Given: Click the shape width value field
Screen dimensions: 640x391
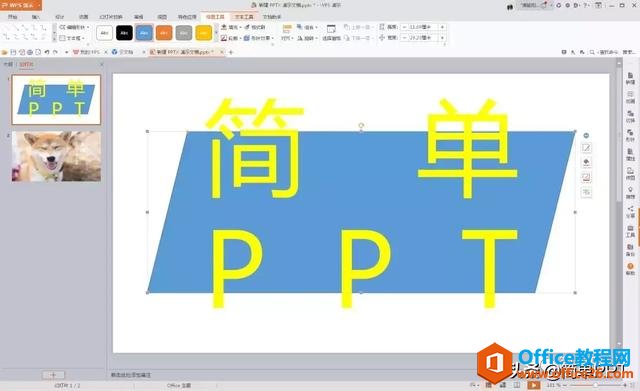Looking at the screenshot, I should (421, 38).
